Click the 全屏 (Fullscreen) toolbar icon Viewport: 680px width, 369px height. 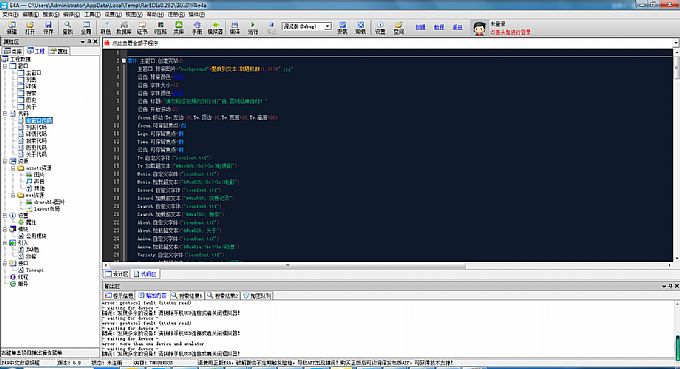click(86, 28)
